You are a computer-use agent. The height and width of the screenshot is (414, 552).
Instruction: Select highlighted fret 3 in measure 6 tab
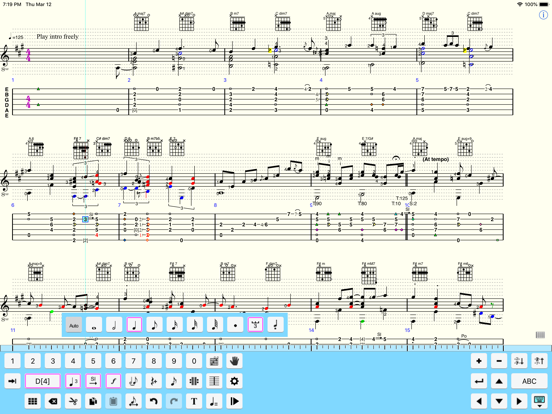[x=85, y=219]
